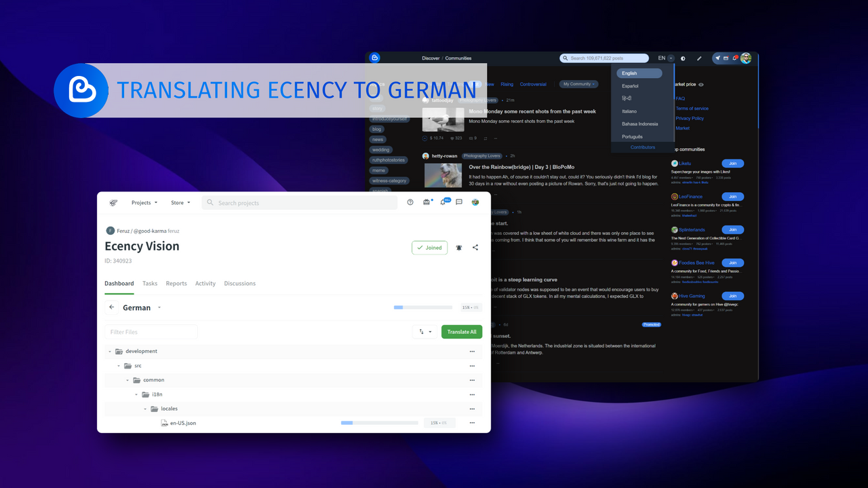Select Español in the language menu
The image size is (868, 488).
631,86
